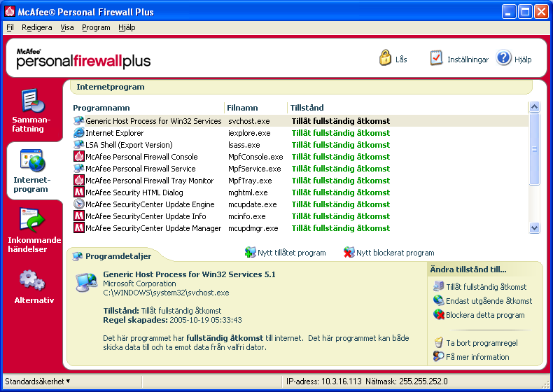Click the Endast utgående åtkomst globe icon
553x392 pixels.
[x=438, y=300]
